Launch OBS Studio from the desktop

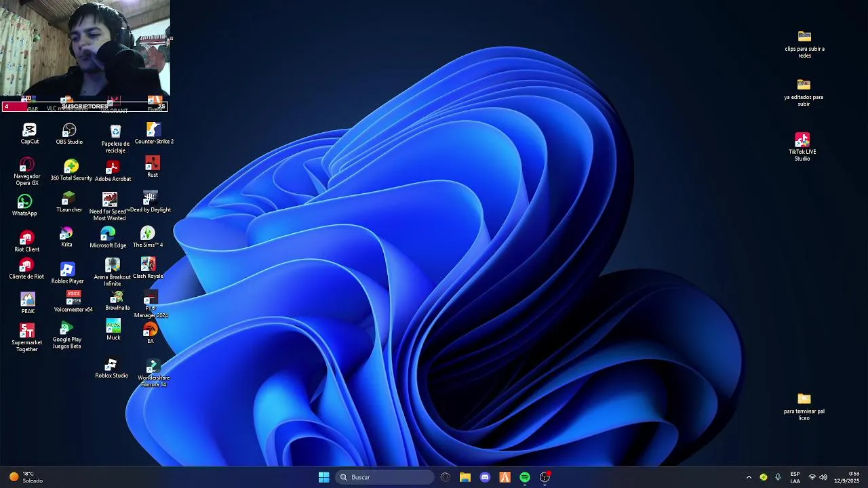coord(69,134)
